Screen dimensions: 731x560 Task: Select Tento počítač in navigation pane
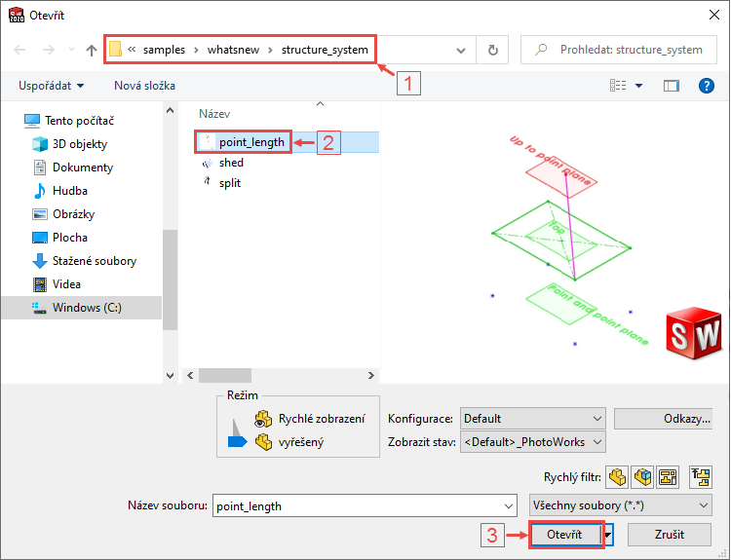click(x=69, y=121)
